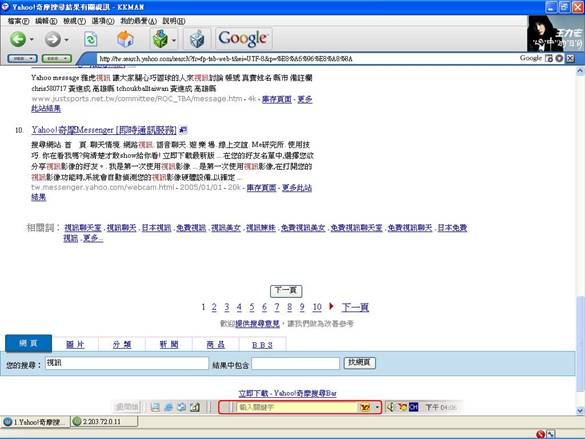Switch to the 分類 search tab
This screenshot has height=439, width=585.
click(122, 344)
